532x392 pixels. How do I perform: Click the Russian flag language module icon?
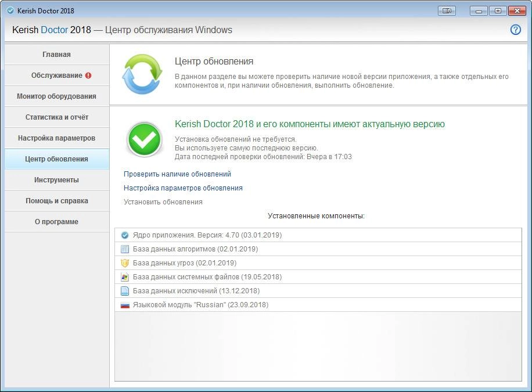click(125, 305)
